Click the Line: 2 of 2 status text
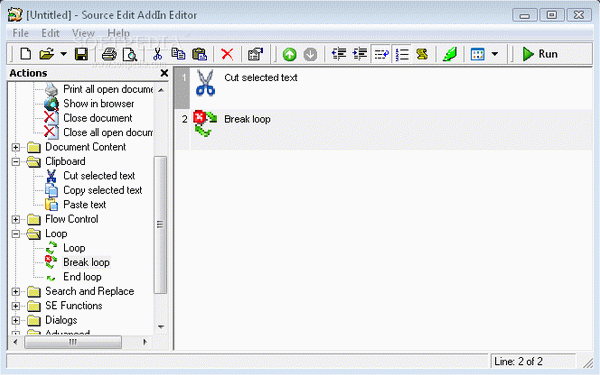Image resolution: width=600 pixels, height=375 pixels. [518, 362]
